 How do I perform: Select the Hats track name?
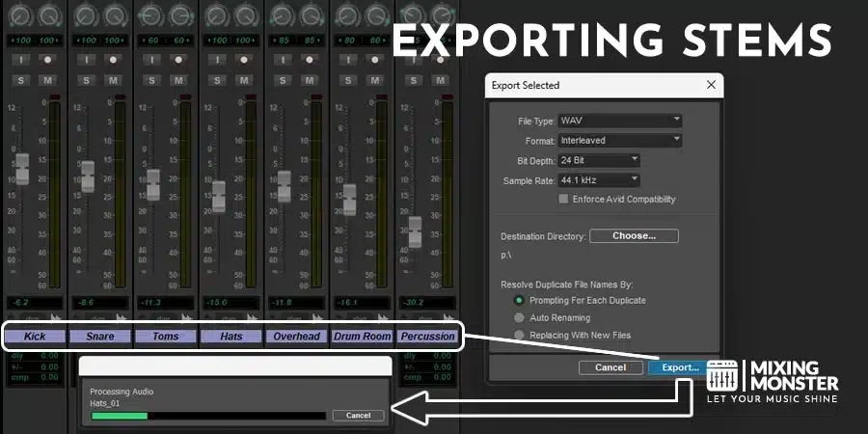[231, 337]
